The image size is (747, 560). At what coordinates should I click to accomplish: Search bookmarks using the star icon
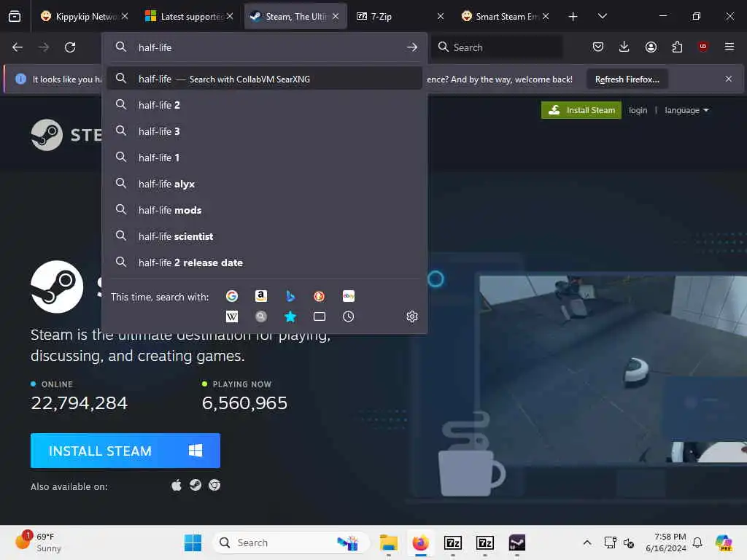(x=290, y=316)
